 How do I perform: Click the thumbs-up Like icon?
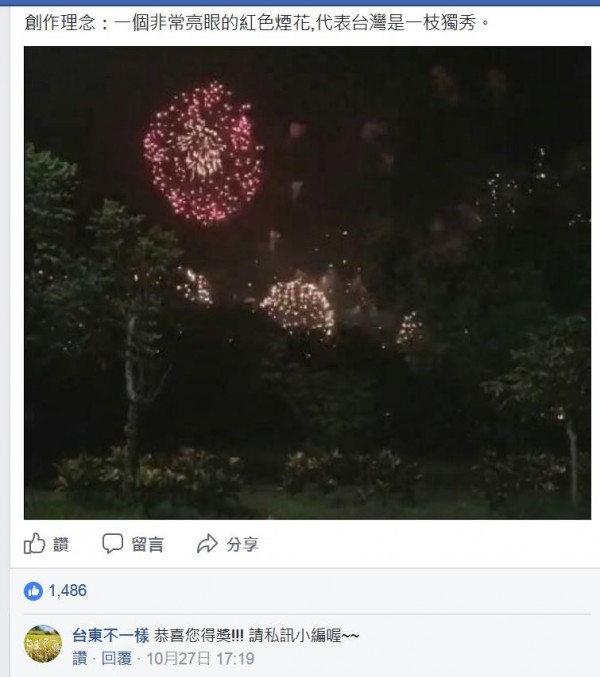coord(35,543)
